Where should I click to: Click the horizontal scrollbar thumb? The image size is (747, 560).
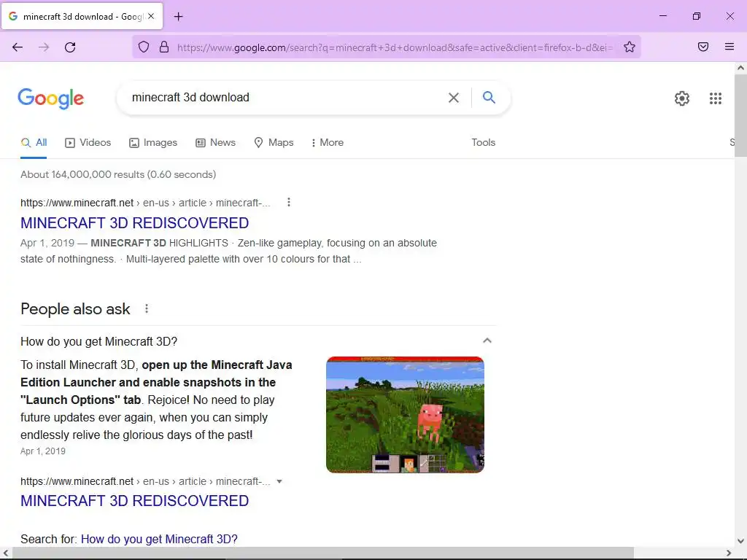coord(323,553)
